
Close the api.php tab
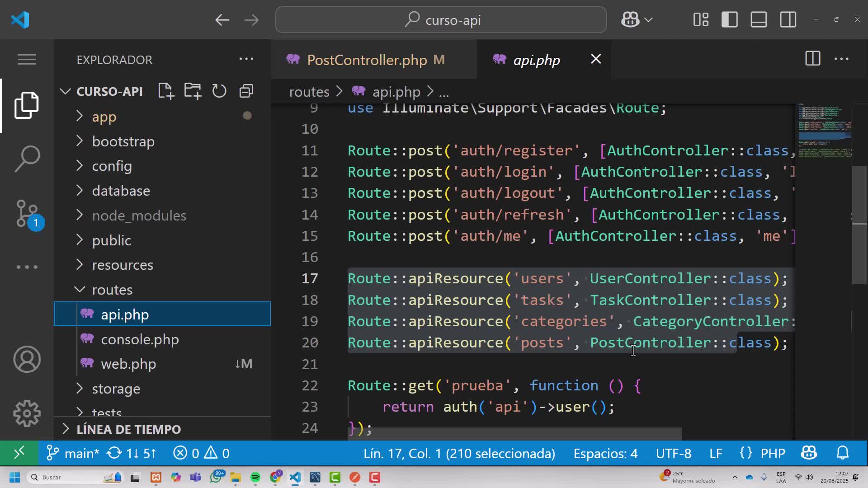pyautogui.click(x=596, y=59)
